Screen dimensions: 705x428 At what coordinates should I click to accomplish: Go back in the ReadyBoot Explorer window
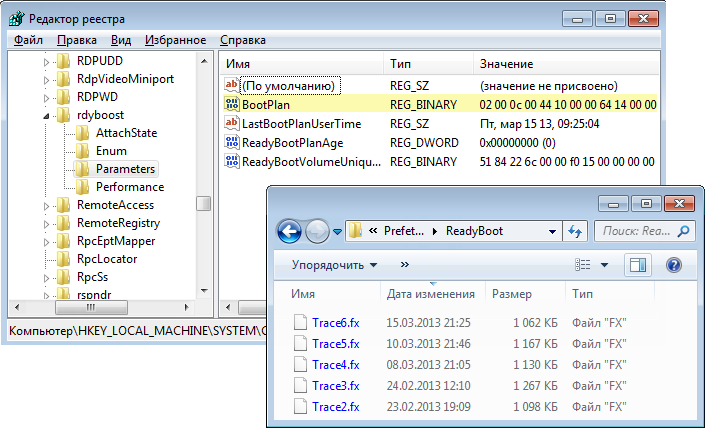pyautogui.click(x=290, y=232)
